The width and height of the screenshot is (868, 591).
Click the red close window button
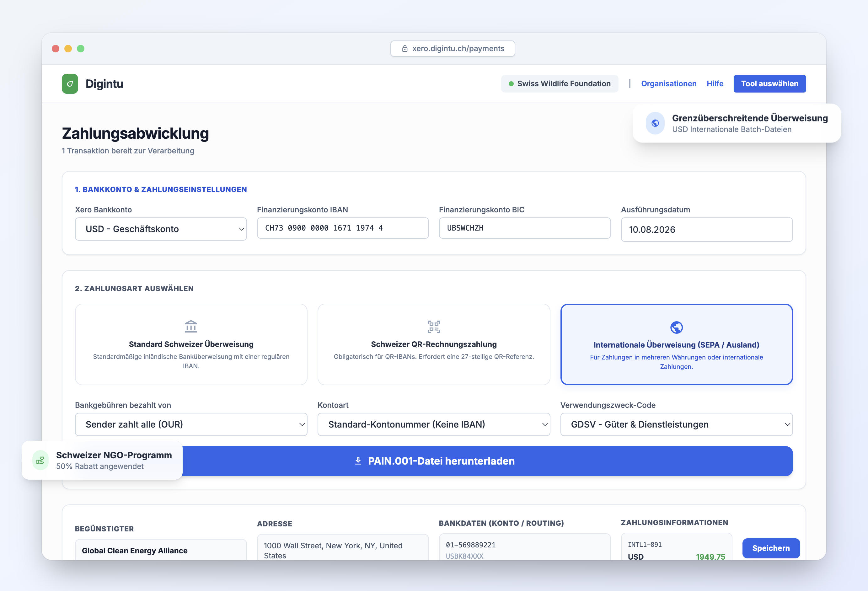[56, 49]
